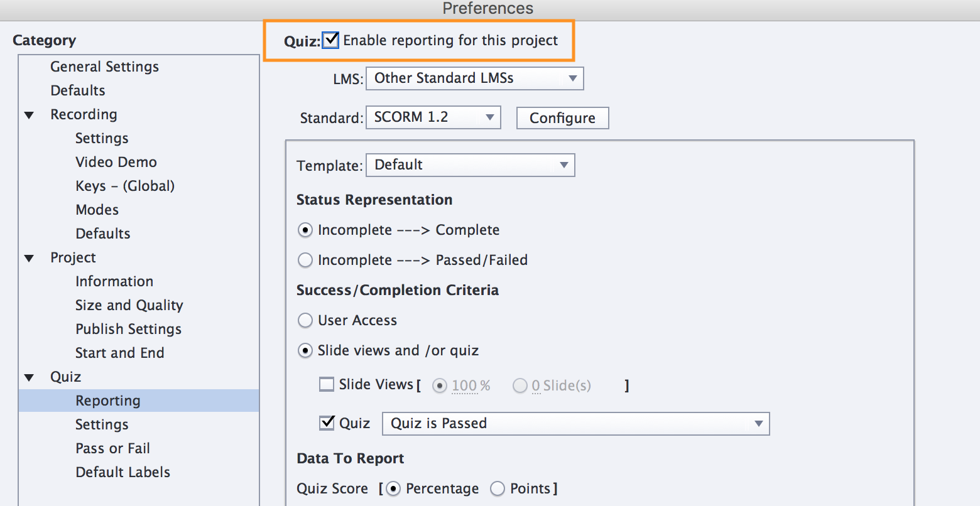
Task: Collapse the Recording category
Action: [30, 114]
